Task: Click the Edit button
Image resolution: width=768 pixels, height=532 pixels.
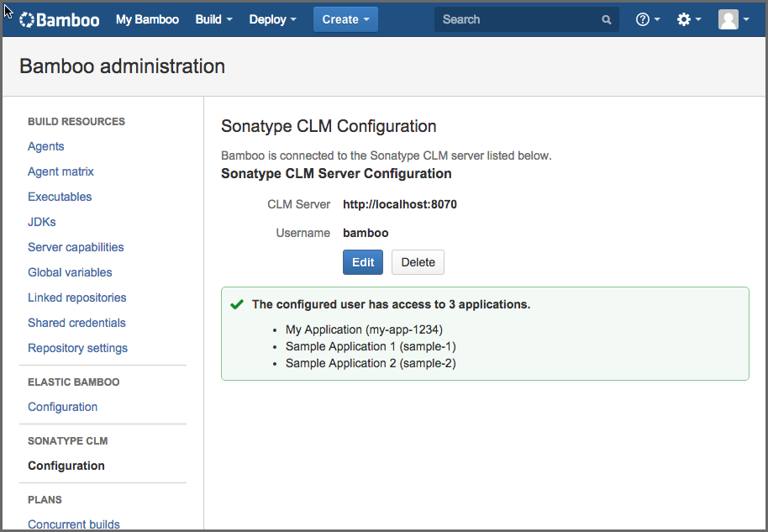Action: pyautogui.click(x=363, y=262)
